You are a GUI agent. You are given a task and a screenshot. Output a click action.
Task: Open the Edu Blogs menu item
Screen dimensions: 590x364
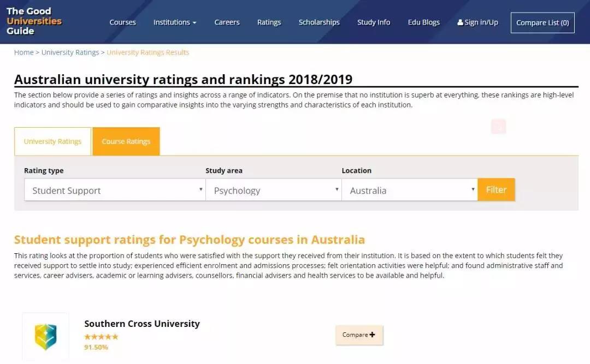(x=424, y=22)
